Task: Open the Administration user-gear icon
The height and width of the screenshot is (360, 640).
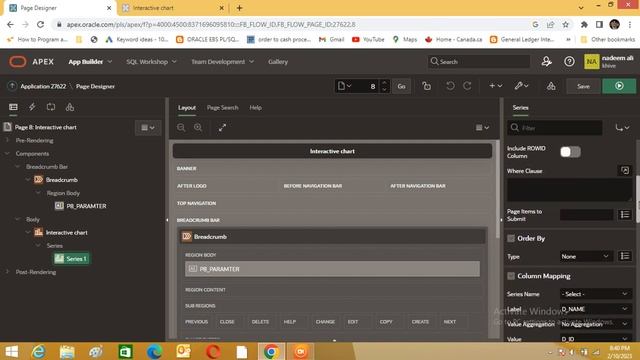Action: 547,62
